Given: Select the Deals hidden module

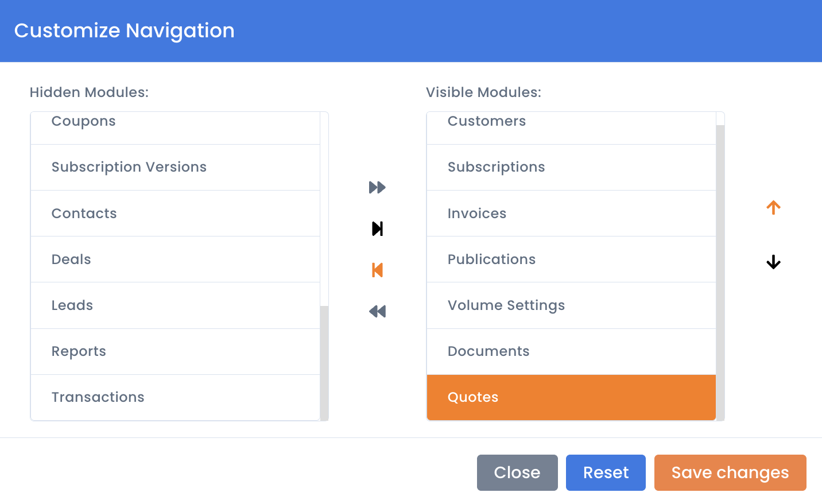Looking at the screenshot, I should pyautogui.click(x=175, y=259).
